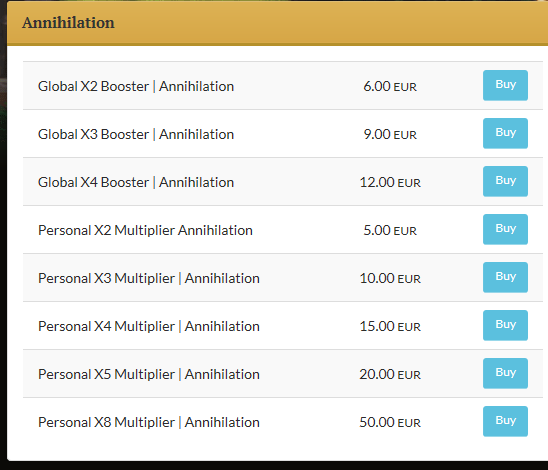This screenshot has width=548, height=470.
Task: Buy the Personal X3 Multiplier
Action: [x=505, y=277]
